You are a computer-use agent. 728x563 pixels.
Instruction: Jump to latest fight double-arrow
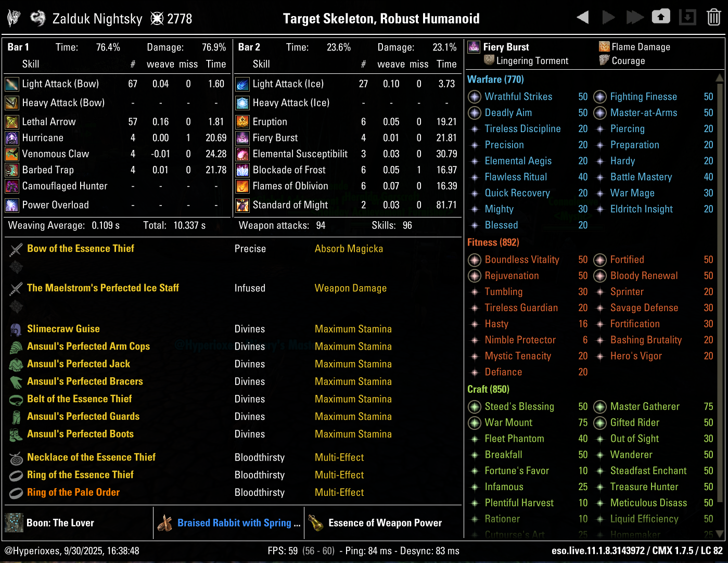click(634, 18)
